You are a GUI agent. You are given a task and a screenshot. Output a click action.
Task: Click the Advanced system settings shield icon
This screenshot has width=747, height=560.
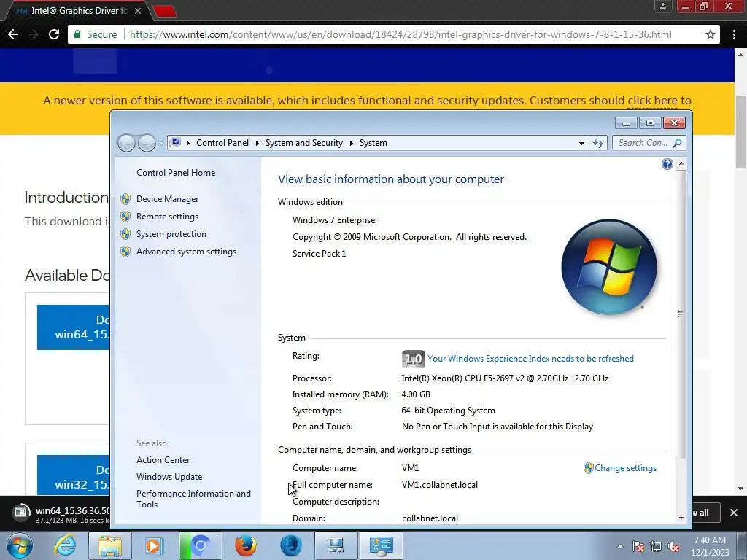click(125, 252)
